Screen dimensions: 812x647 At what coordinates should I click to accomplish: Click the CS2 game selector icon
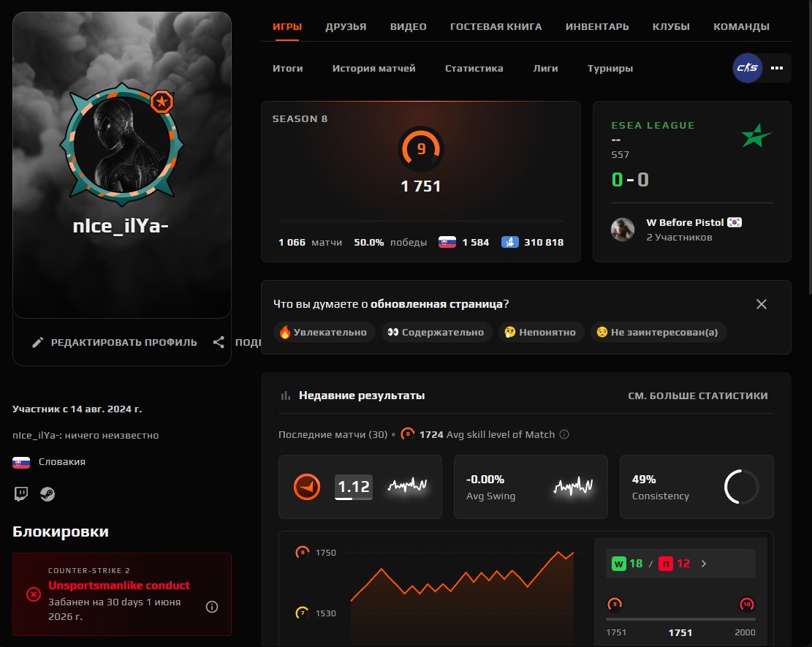pyautogui.click(x=747, y=68)
